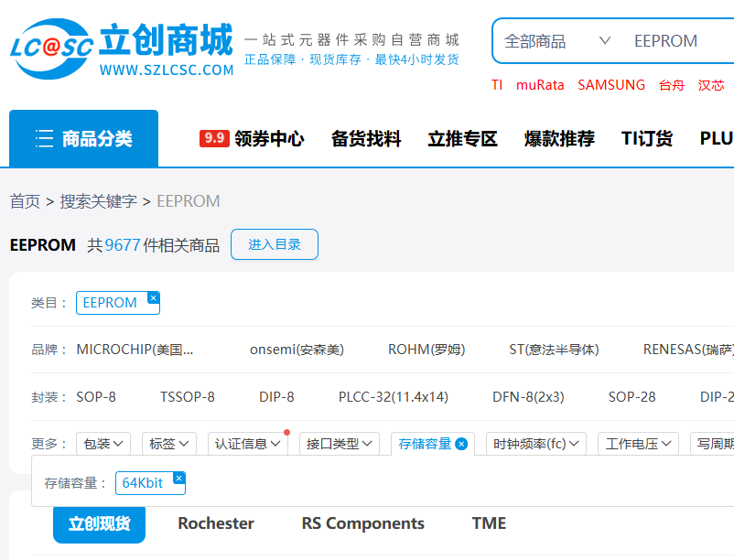Filter by package TSSOP-8
734x560 pixels.
coord(188,397)
